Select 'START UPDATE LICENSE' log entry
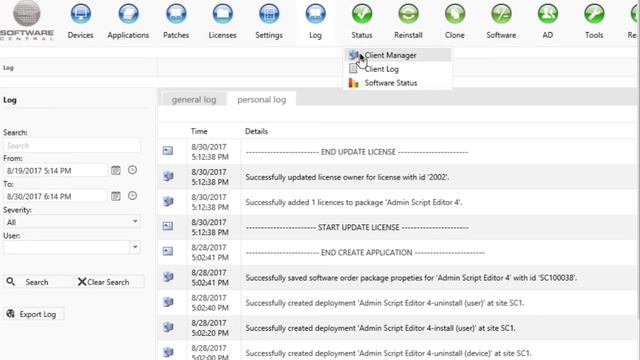This screenshot has width=640, height=360. point(357,228)
